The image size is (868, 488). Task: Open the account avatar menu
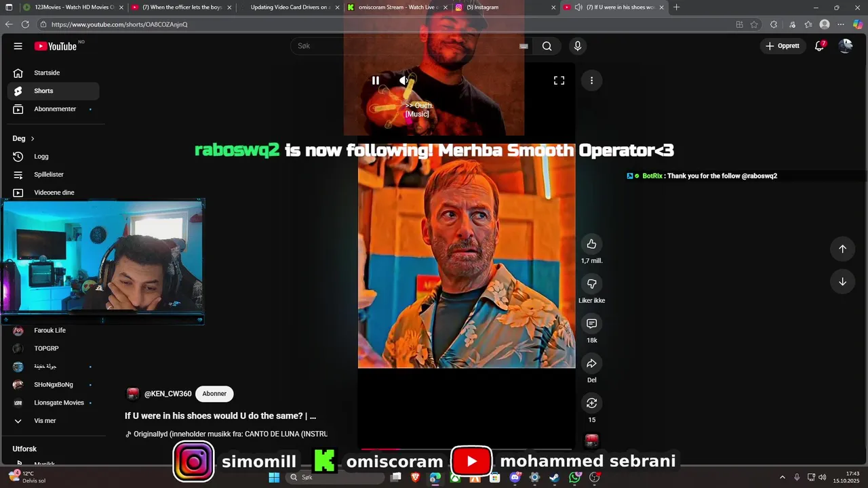point(845,46)
